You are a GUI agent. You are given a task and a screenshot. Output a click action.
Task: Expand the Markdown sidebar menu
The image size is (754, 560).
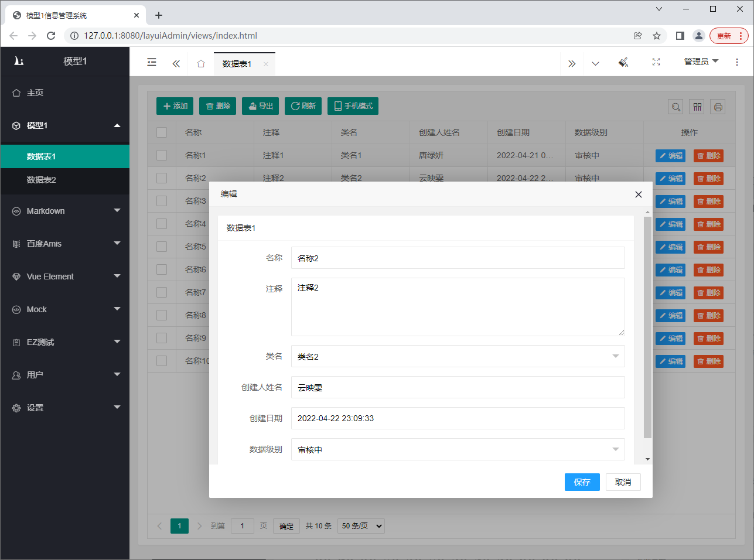[x=65, y=211]
